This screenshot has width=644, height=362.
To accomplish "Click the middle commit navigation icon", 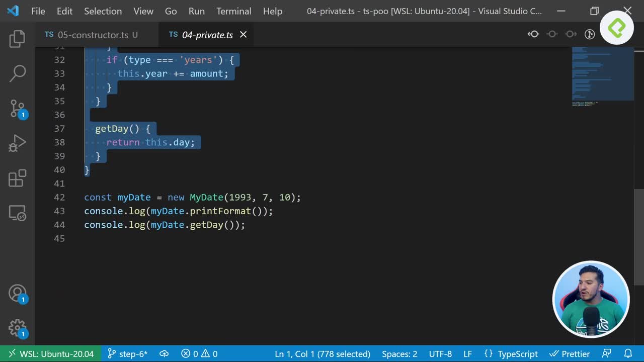I will (552, 34).
